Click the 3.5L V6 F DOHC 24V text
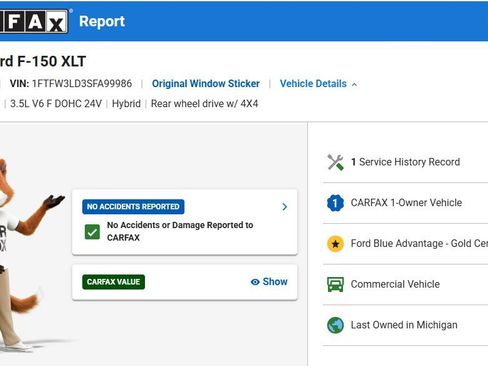Screen dimensions: 488x366 pos(56,104)
